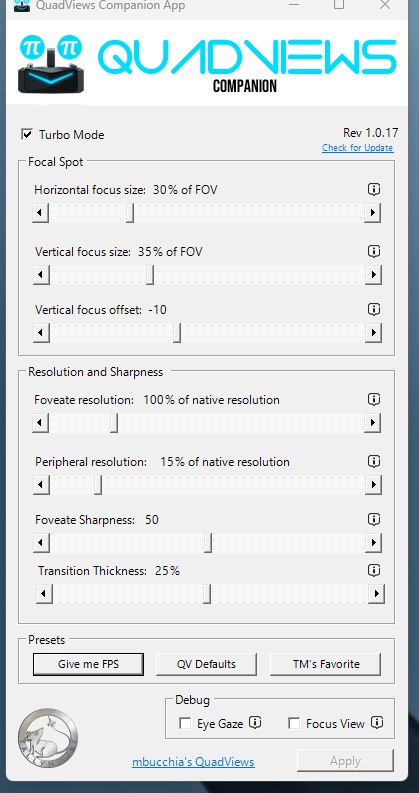419x793 pixels.
Task: Open info tooltip for Horizontal focus size
Action: tap(373, 190)
